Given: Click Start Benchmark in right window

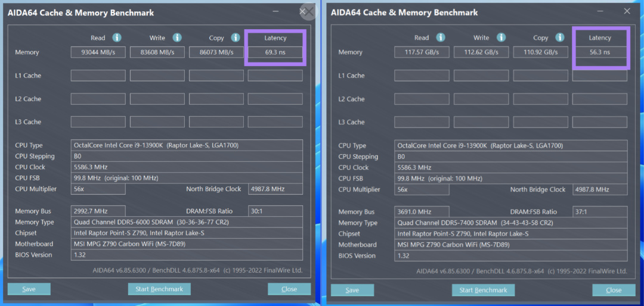Looking at the screenshot, I should [483, 290].
